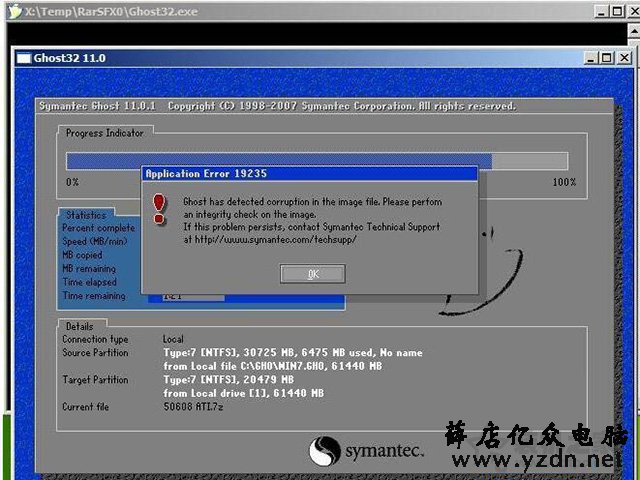Maximize the Ghost32 11.0 window
Screen dimensions: 640x480
click(x=607, y=58)
